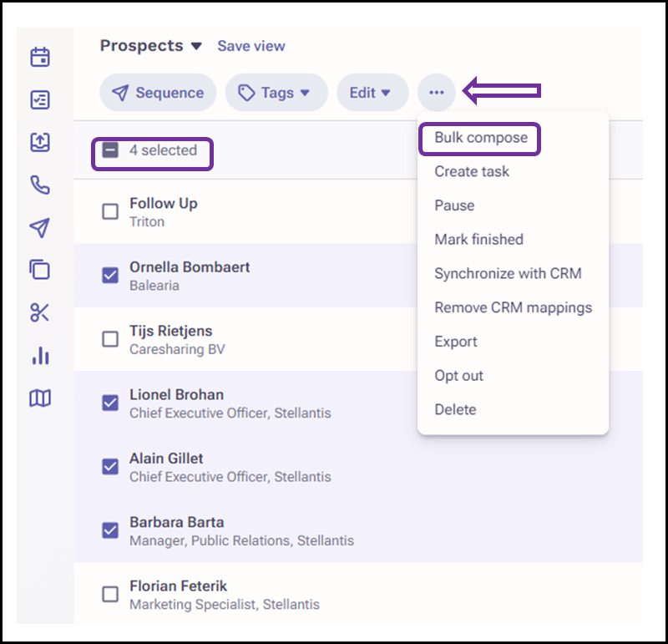The width and height of the screenshot is (668, 644).
Task: Open the tasks checklist sidebar icon
Action: tap(40, 99)
